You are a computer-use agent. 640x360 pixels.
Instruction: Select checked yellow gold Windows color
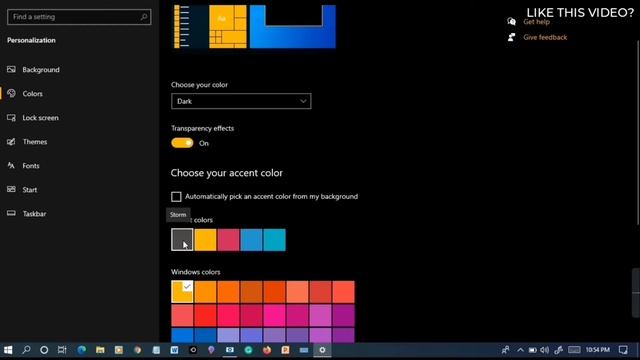[182, 292]
